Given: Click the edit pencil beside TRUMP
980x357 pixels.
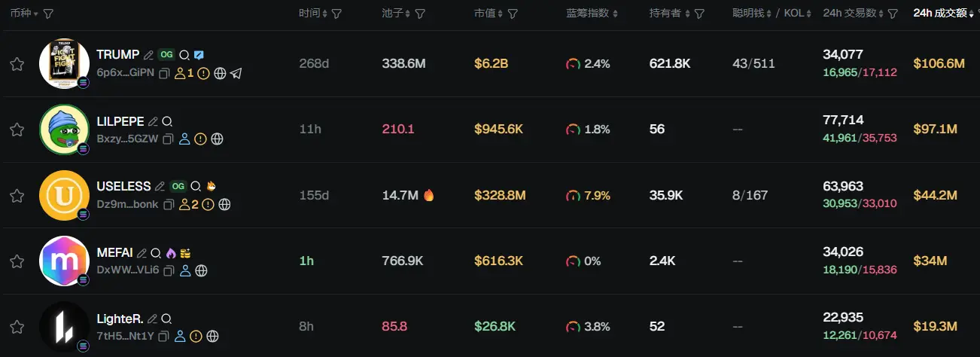Looking at the screenshot, I should [148, 55].
